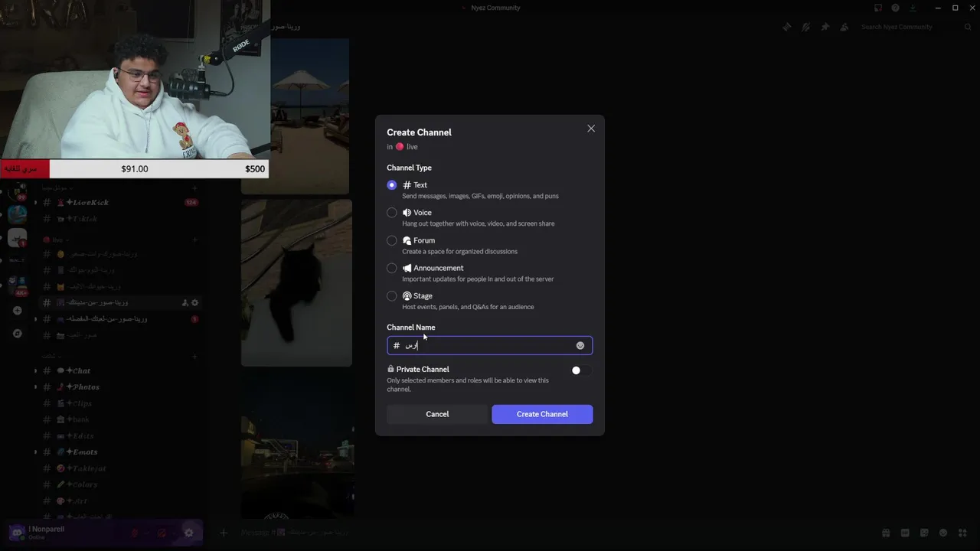Viewport: 980px width, 551px height.
Task: Expand threads arrow beside Chat channel
Action: tap(35, 370)
